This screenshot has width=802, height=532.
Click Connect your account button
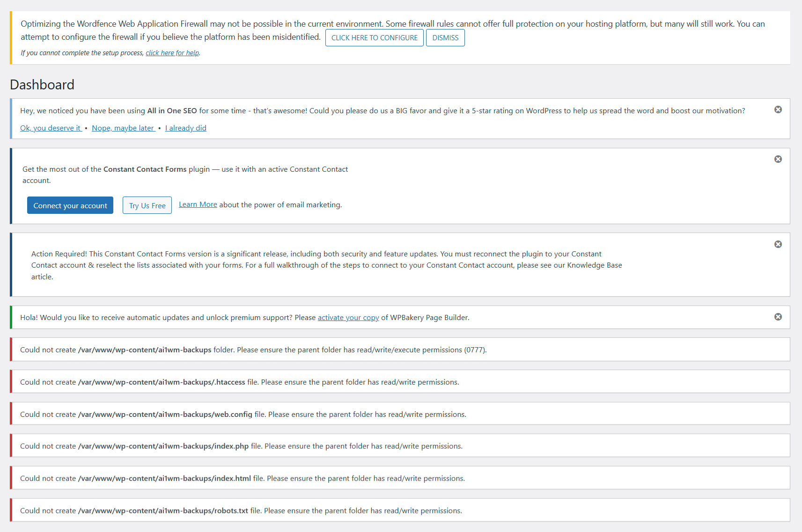(x=70, y=205)
